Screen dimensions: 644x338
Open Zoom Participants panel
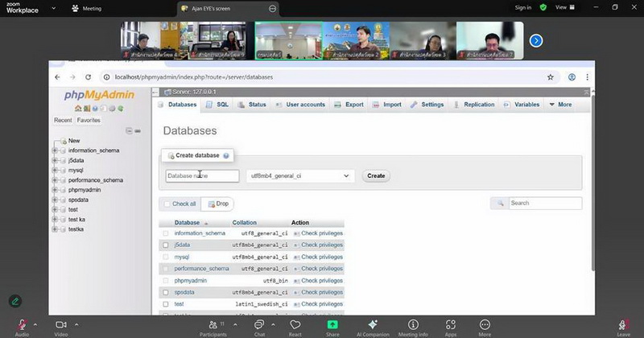click(x=213, y=328)
